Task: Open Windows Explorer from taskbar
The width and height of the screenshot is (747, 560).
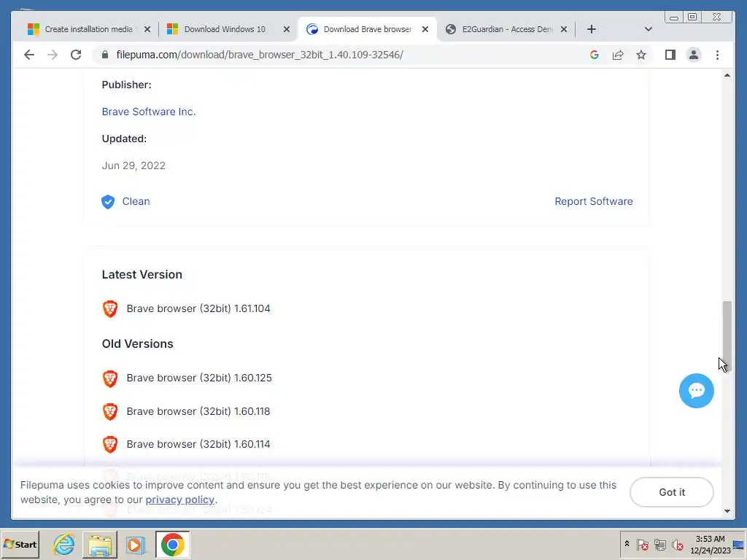Action: (x=100, y=544)
